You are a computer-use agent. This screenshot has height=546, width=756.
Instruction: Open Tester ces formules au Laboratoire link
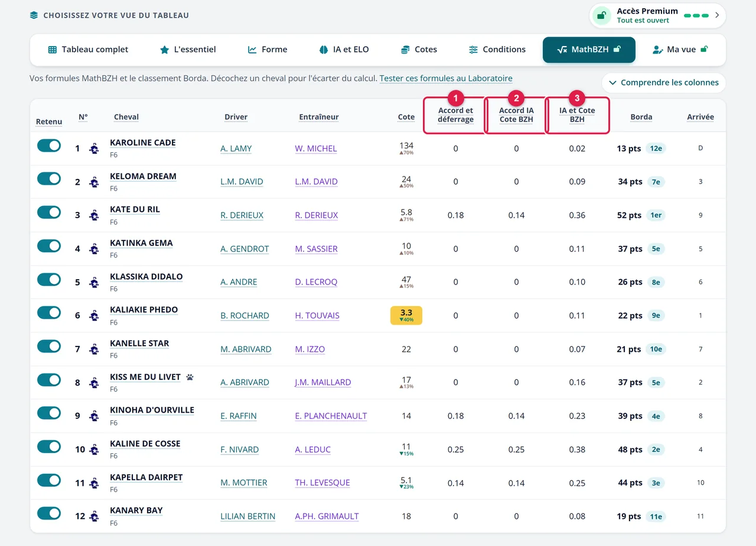pos(446,79)
